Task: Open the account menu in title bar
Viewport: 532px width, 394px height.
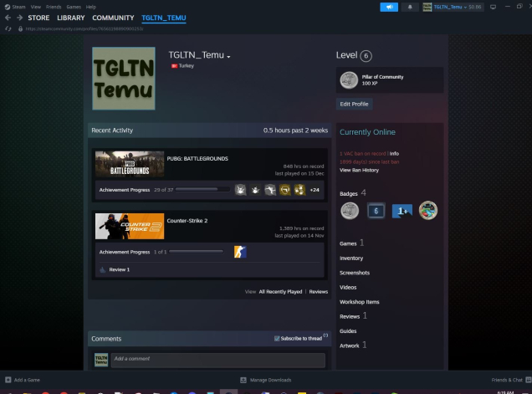Action: (x=457, y=7)
